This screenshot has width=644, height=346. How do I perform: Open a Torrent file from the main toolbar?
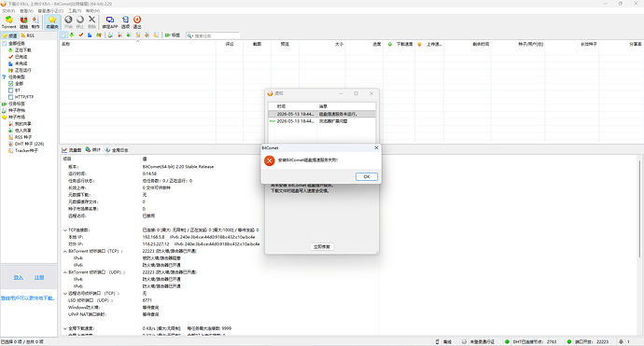click(8, 22)
